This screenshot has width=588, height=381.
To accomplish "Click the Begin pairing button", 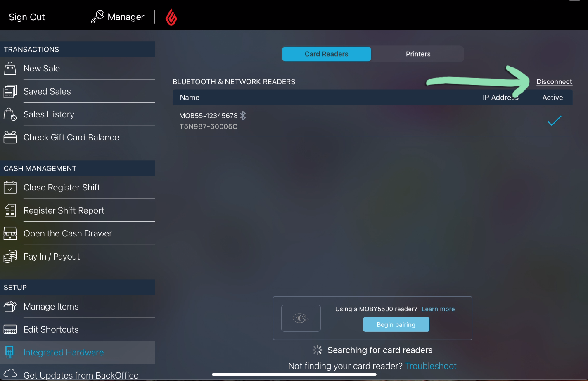I will click(396, 324).
